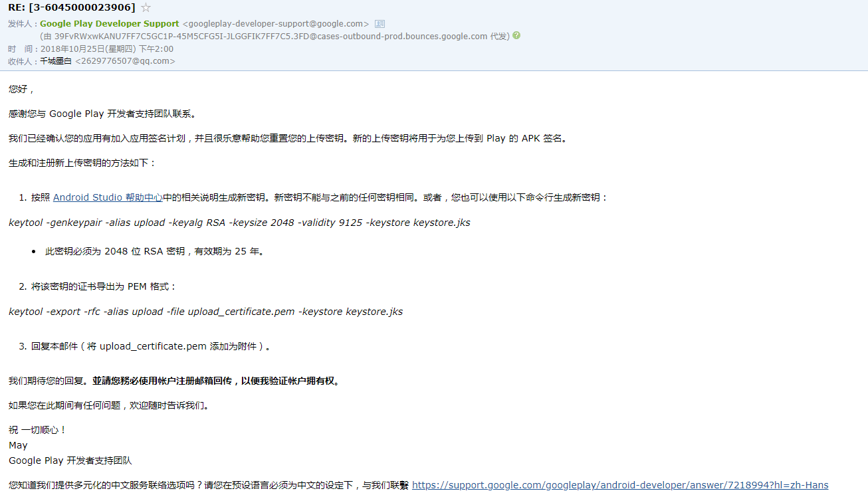Click the keytool -genkeypair command line
The height and width of the screenshot is (499, 868).
(x=239, y=223)
